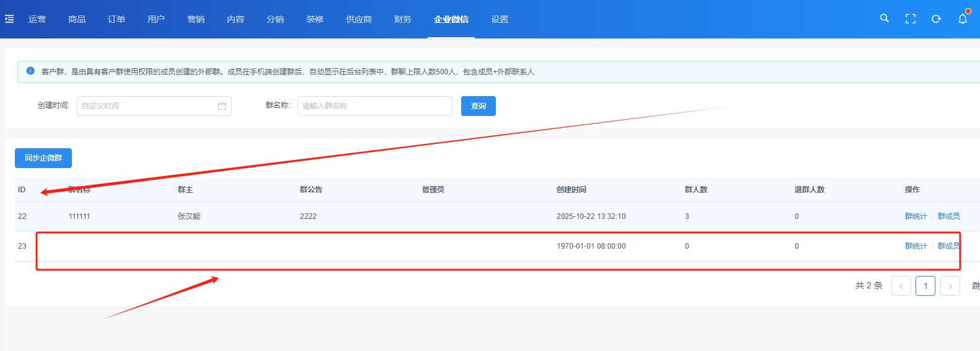View 群成员 for group ID 22
980x351 pixels.
pyautogui.click(x=948, y=216)
